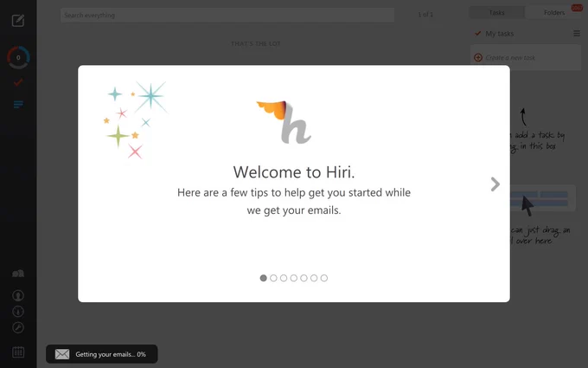Open the red checkmark tasks icon in sidebar

[x=18, y=82]
